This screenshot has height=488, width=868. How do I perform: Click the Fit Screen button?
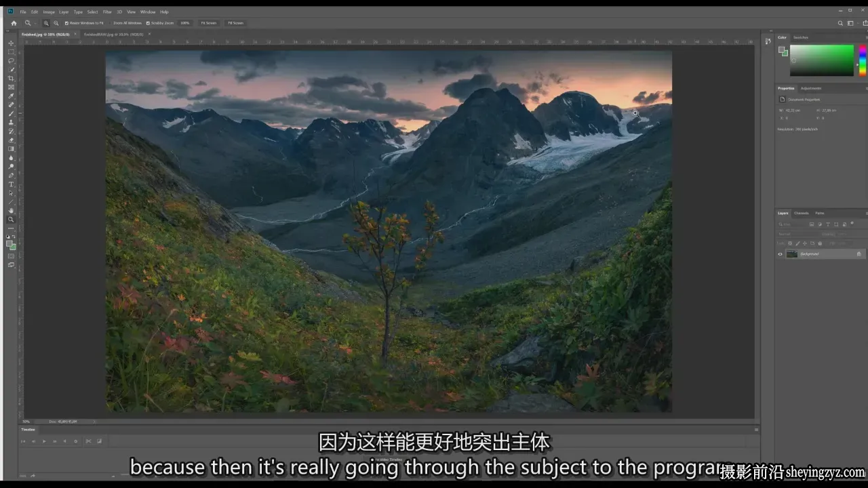[x=209, y=23]
